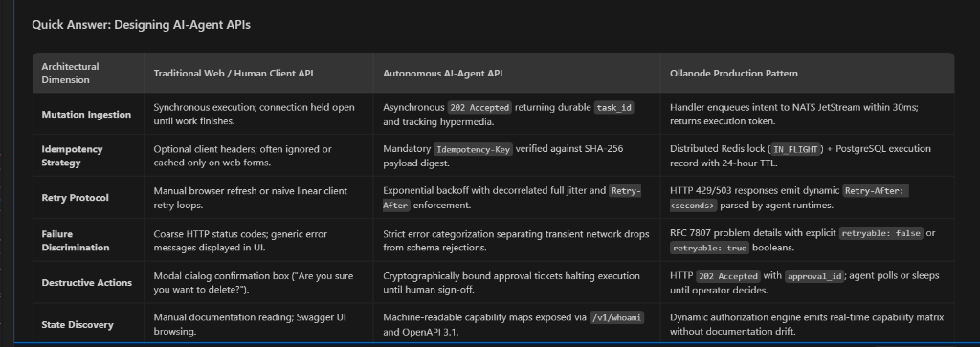The width and height of the screenshot is (980, 347).
Task: Click the approval_id code snippet
Action: pos(815,276)
